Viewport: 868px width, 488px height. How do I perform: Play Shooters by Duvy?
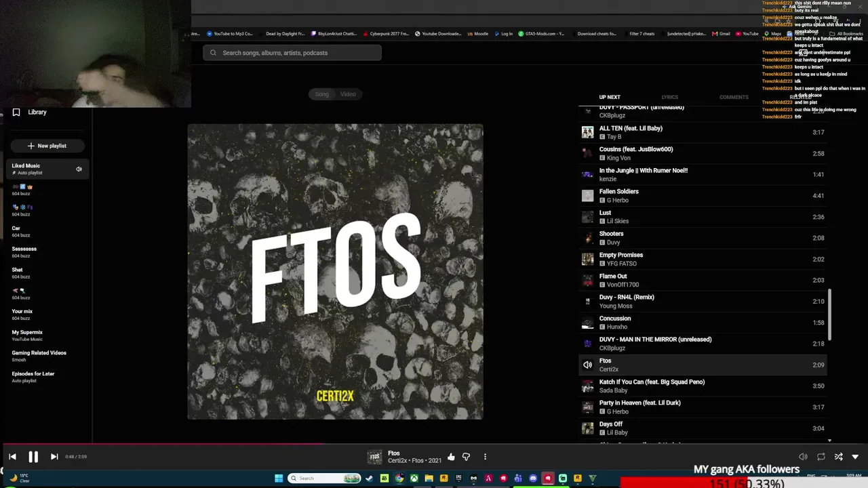pos(703,238)
